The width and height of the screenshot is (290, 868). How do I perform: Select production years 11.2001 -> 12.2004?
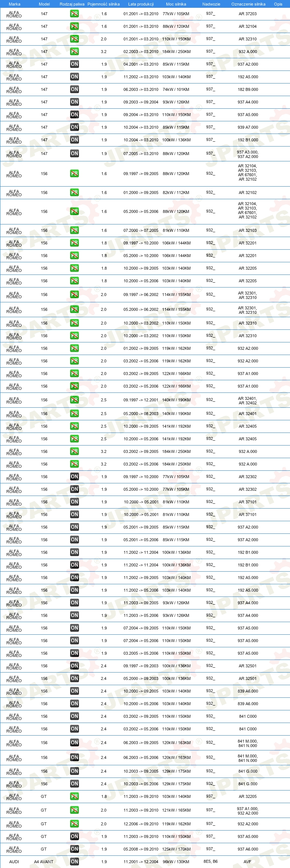(141, 862)
